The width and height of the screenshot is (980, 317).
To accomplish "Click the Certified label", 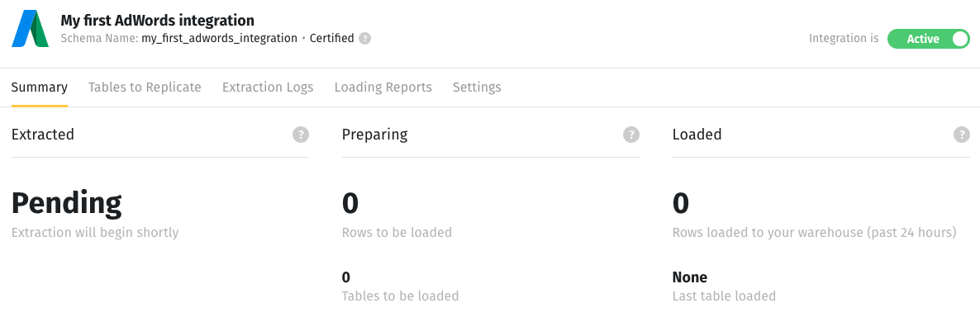I will (x=332, y=39).
